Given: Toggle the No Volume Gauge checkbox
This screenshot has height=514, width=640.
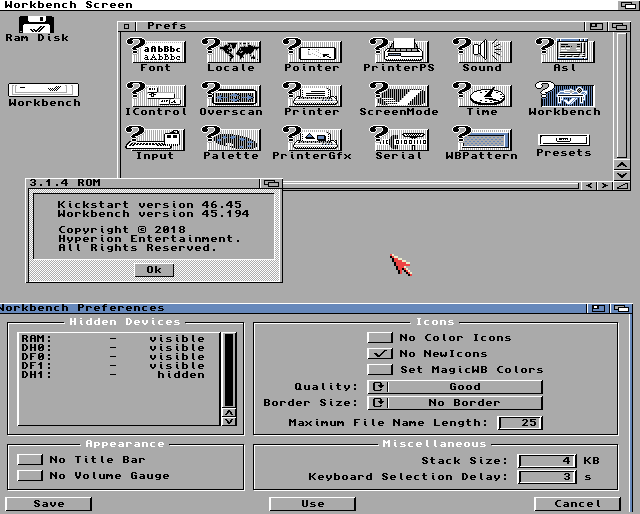Looking at the screenshot, I should 30,476.
